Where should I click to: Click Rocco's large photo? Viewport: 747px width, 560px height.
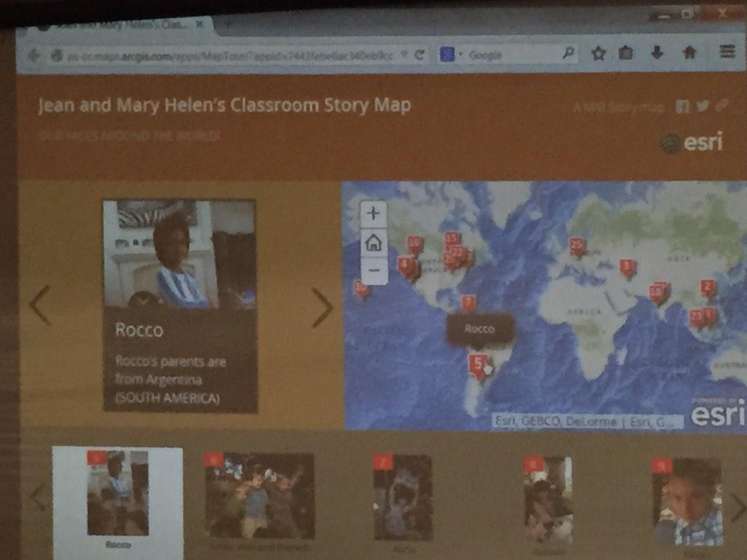point(179,253)
